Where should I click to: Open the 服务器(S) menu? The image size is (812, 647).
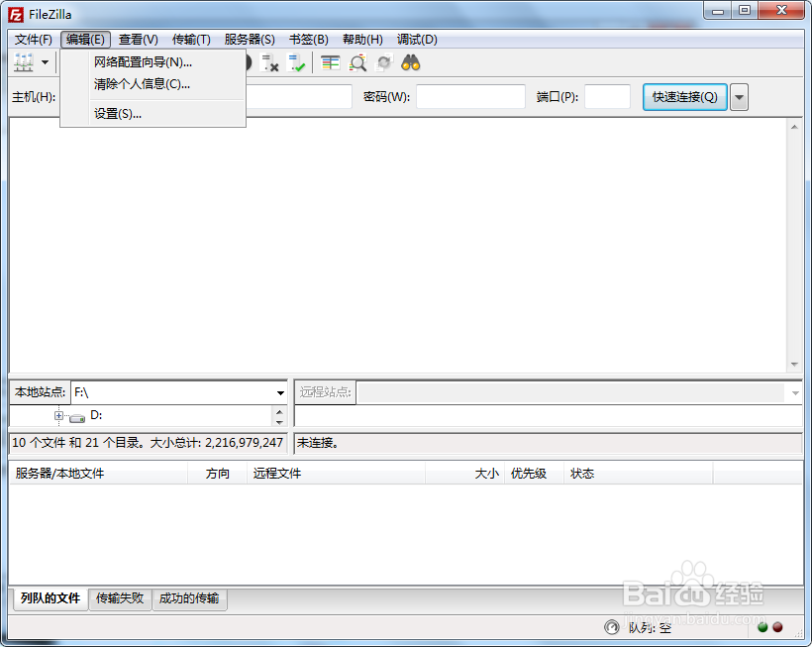[250, 40]
